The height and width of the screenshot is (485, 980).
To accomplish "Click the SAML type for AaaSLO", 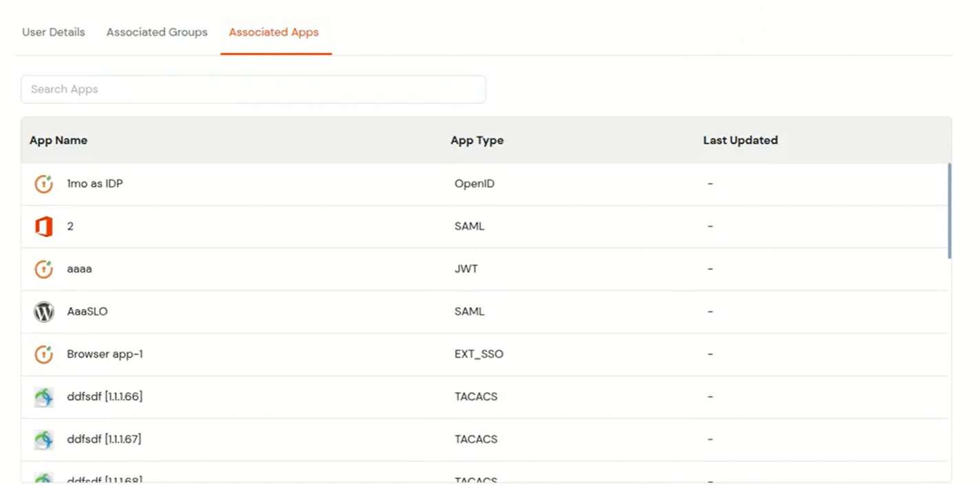I will 470,312.
